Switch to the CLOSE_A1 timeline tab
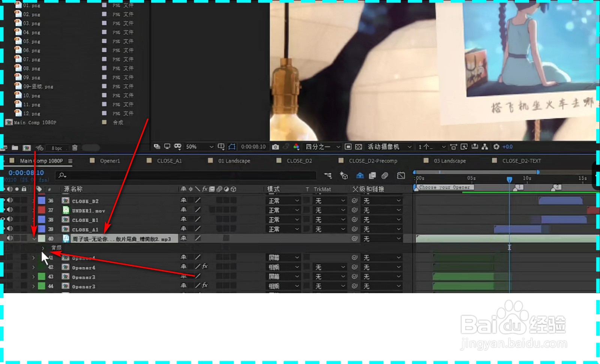The width and height of the screenshot is (600, 364). click(x=169, y=161)
